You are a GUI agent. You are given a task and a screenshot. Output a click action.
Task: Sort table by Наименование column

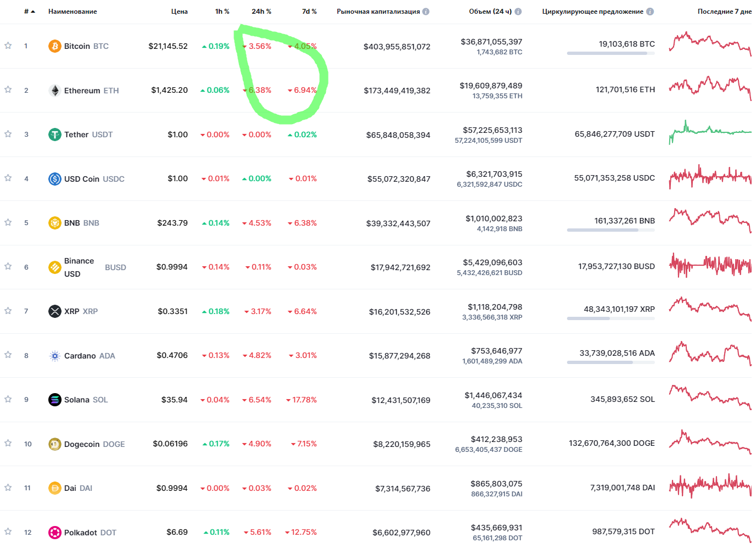click(73, 12)
